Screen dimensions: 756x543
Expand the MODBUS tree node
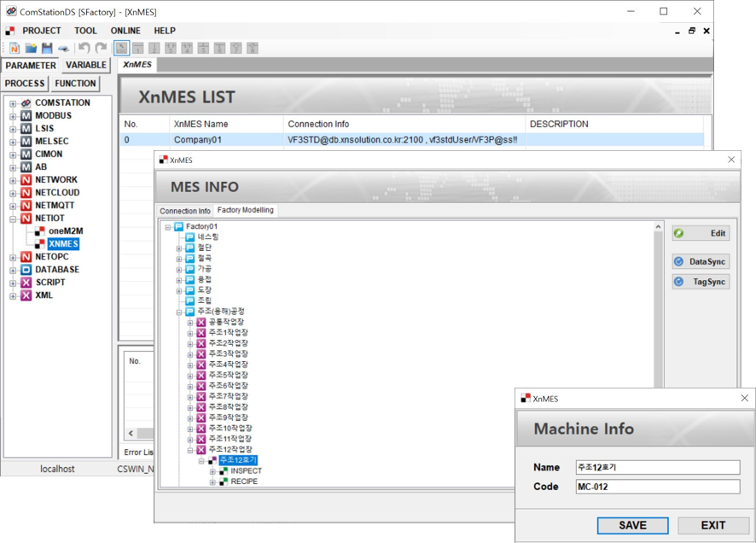[13, 116]
